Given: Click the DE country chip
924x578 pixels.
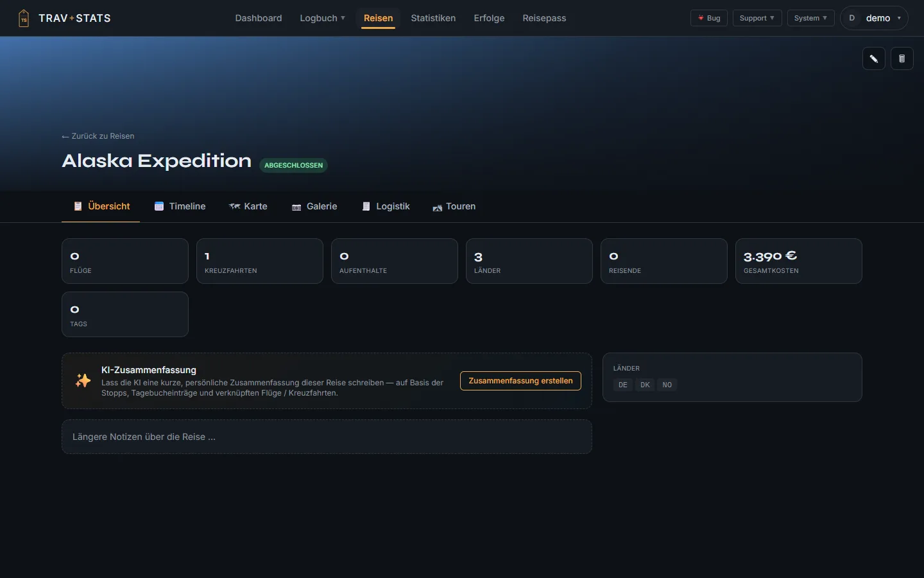Looking at the screenshot, I should tap(623, 385).
